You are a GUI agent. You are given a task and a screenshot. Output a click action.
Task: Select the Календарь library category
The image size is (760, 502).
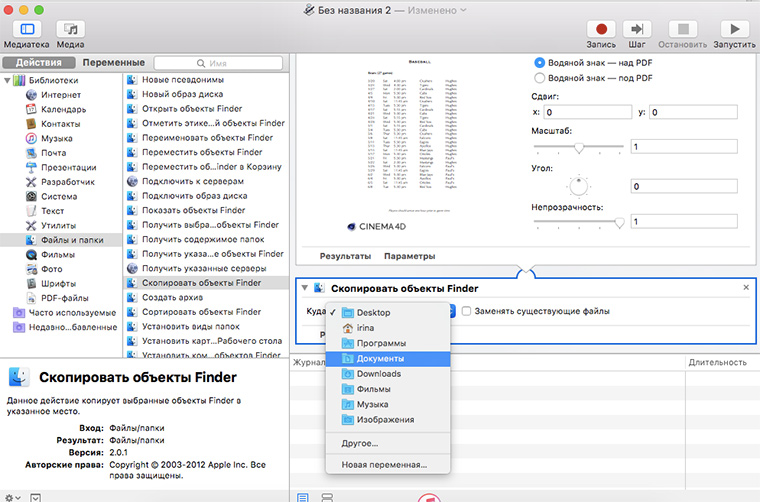[x=65, y=110]
